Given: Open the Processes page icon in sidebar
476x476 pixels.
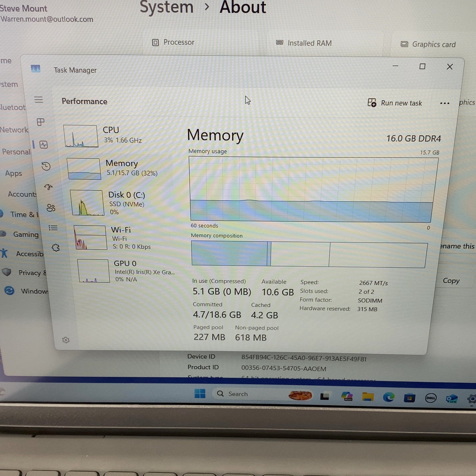Looking at the screenshot, I should click(x=40, y=122).
